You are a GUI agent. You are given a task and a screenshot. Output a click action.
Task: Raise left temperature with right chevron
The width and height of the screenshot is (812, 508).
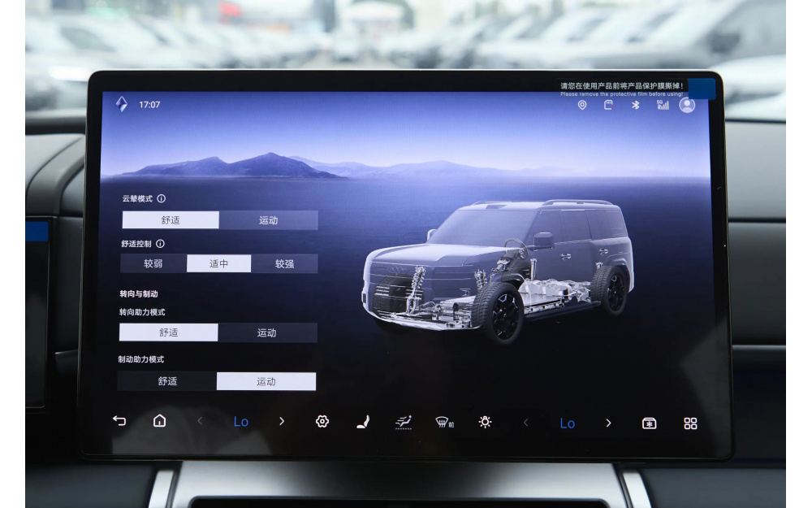coord(282,421)
